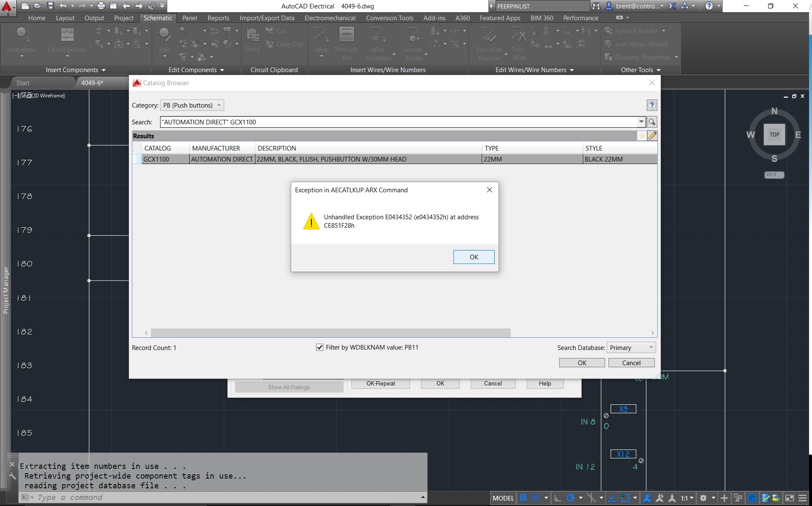This screenshot has width=812, height=506.
Task: Click OK in the ARX exception dialog
Action: tap(474, 257)
